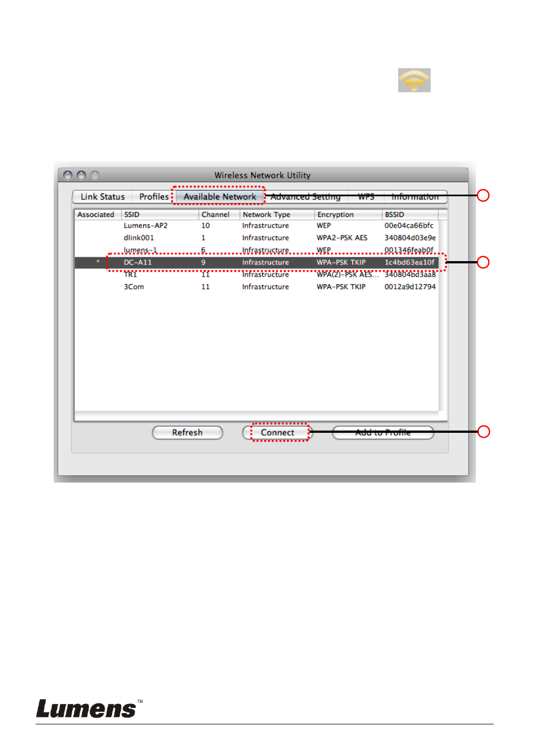Screen dimensions: 533x756
Task: Select the 3Com network row
Action: [257, 287]
